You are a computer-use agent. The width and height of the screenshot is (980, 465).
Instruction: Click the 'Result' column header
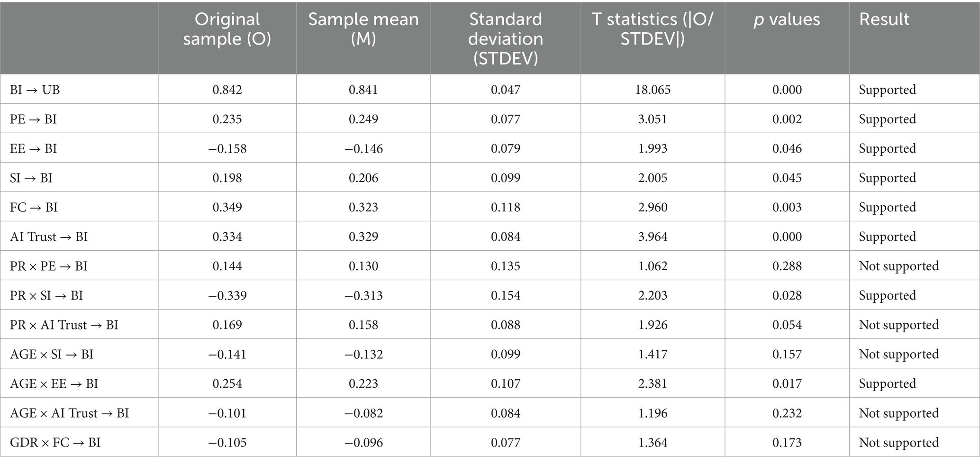point(884,19)
